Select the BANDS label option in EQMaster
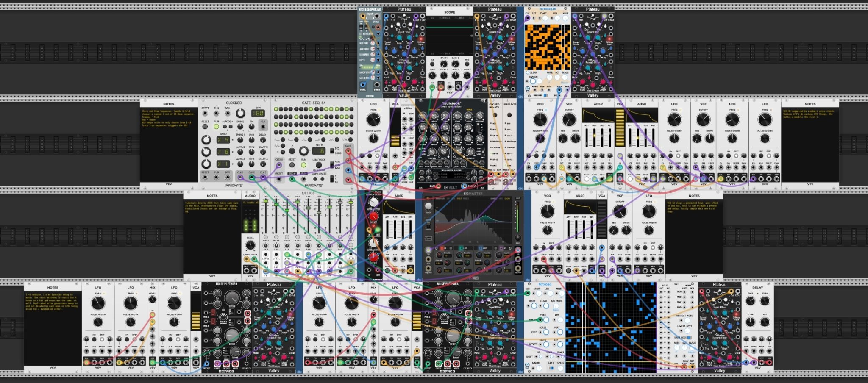This screenshot has height=383, width=868. click(x=493, y=199)
